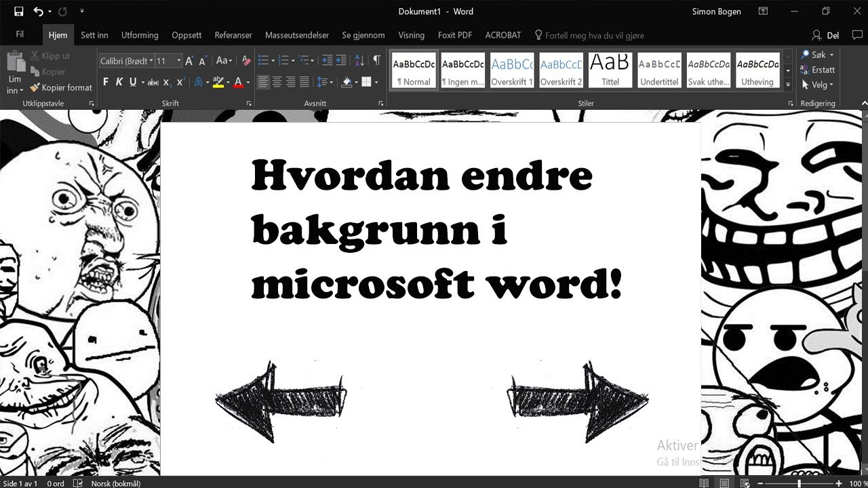
Task: Expand the numbered list dropdown arrow
Action: (x=293, y=61)
